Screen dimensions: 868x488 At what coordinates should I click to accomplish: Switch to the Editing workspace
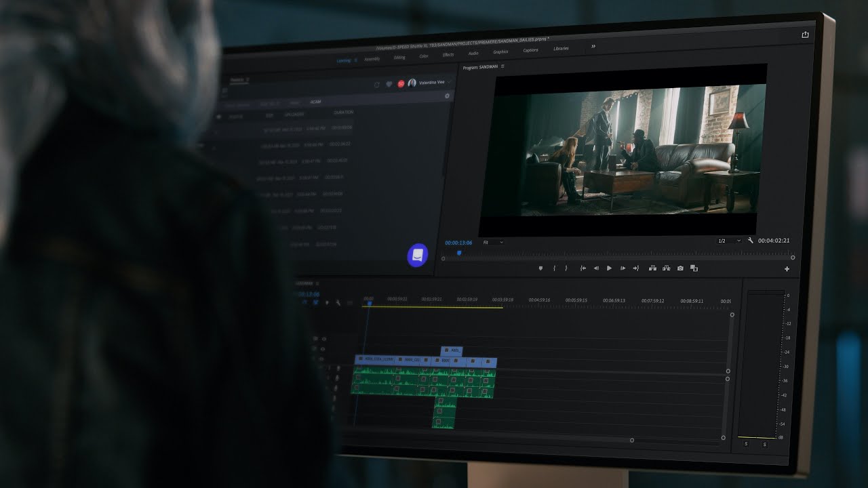click(399, 58)
